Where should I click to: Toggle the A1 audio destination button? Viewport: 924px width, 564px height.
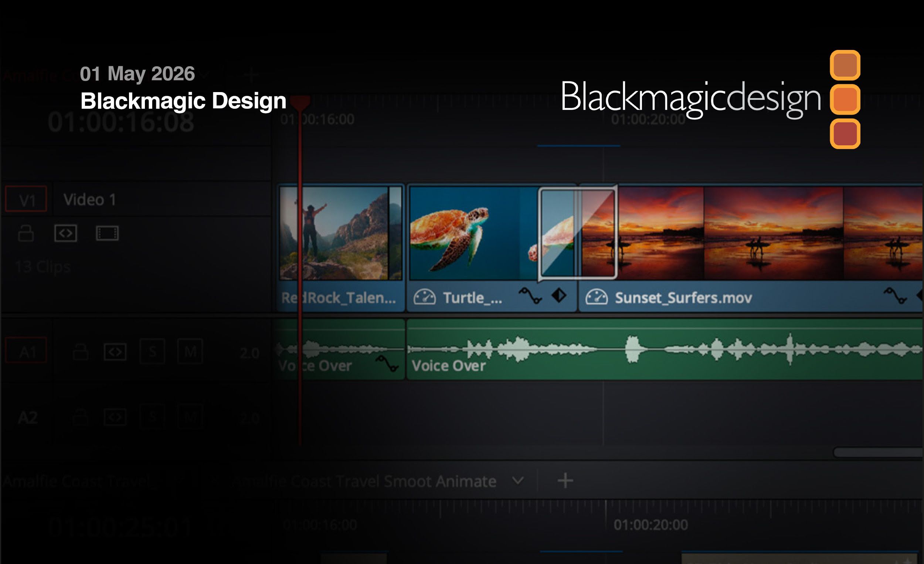(x=26, y=350)
